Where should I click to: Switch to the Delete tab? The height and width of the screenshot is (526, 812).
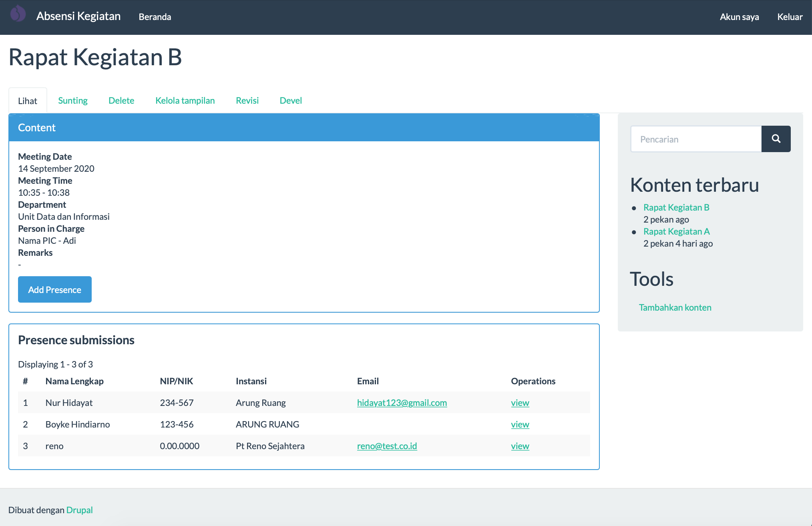[121, 100]
